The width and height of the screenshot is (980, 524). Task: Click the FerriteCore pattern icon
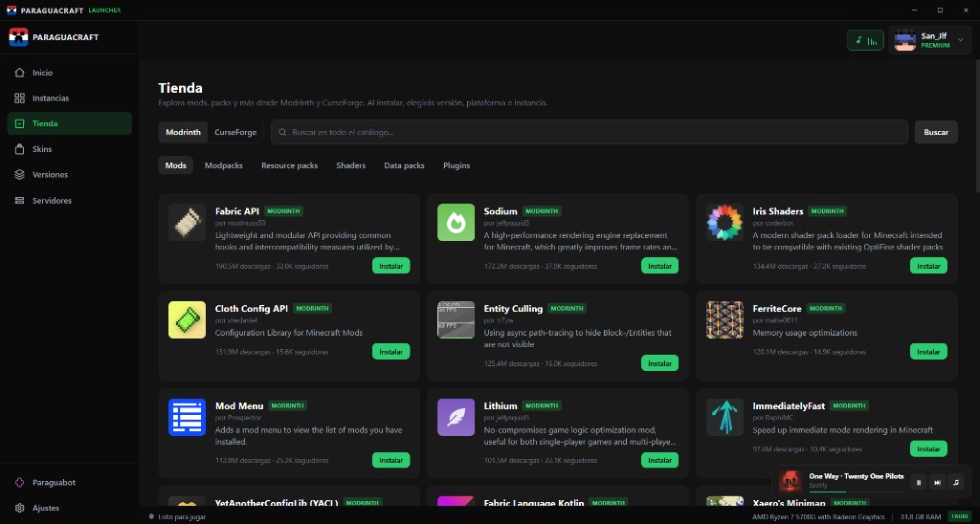click(724, 319)
